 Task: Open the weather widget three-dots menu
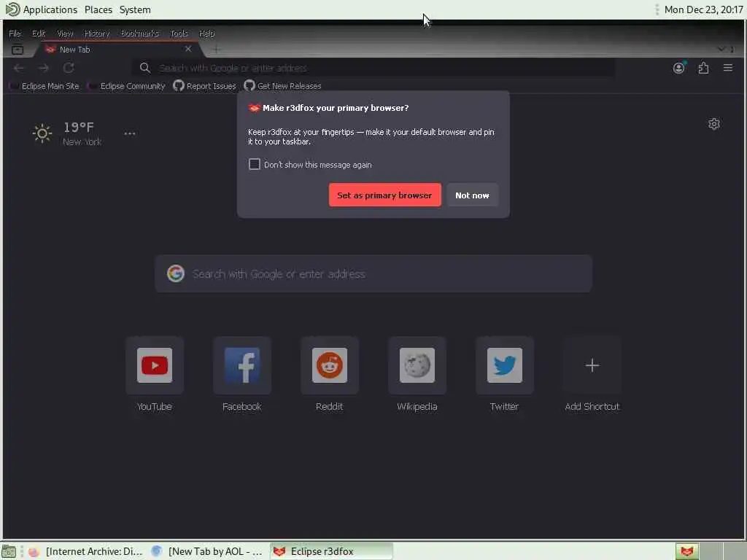pos(130,134)
